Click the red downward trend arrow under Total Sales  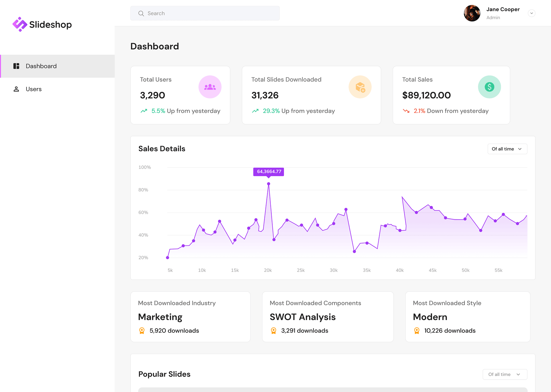[x=407, y=111]
